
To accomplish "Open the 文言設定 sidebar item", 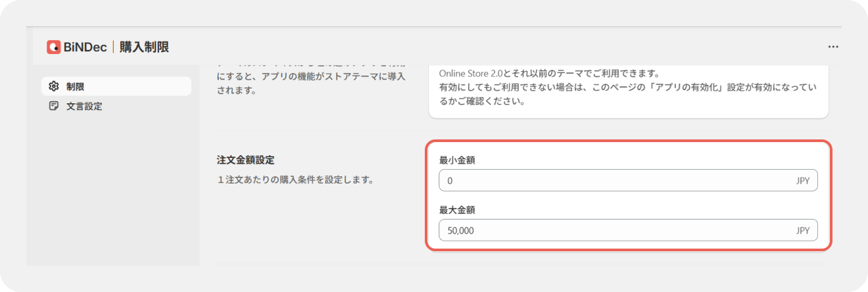I will click(x=116, y=106).
